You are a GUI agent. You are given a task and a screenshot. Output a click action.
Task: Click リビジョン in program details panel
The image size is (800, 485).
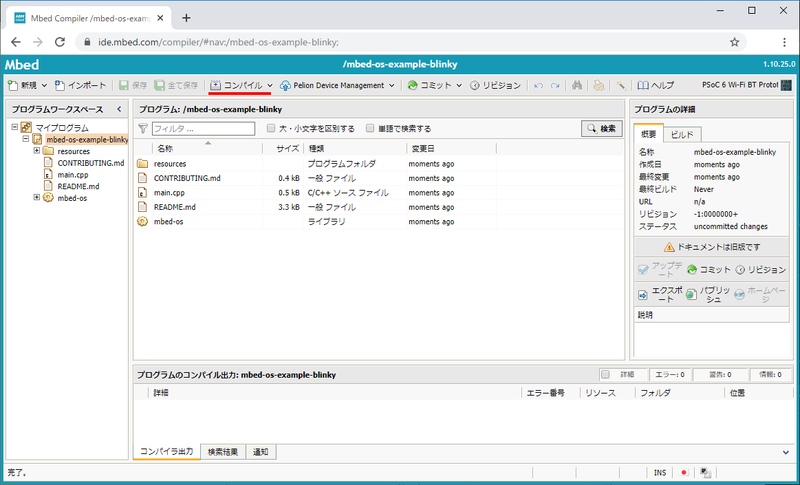tap(761, 269)
